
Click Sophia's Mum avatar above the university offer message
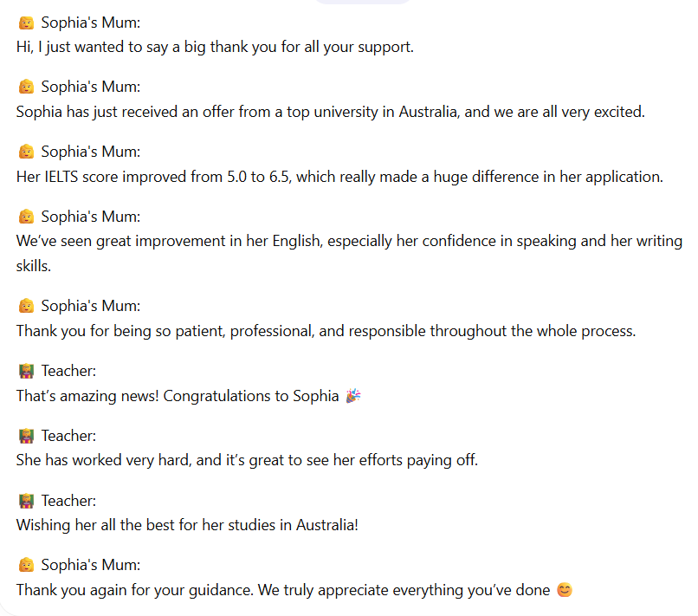pos(26,87)
